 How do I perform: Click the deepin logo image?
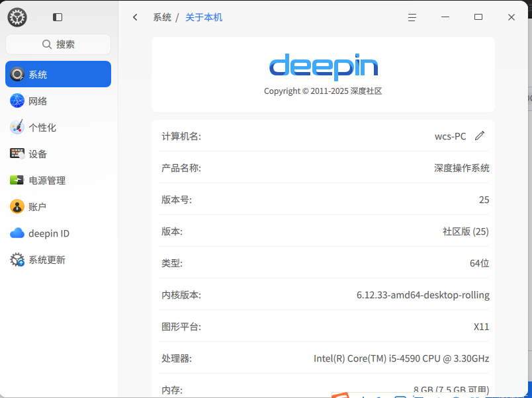click(324, 67)
